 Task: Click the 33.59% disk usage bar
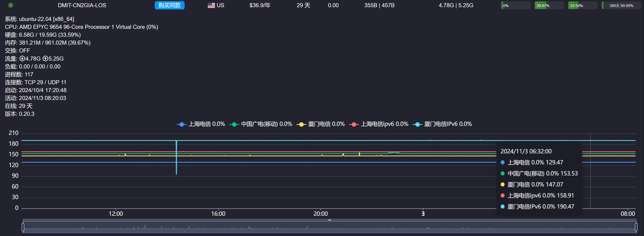pos(582,5)
